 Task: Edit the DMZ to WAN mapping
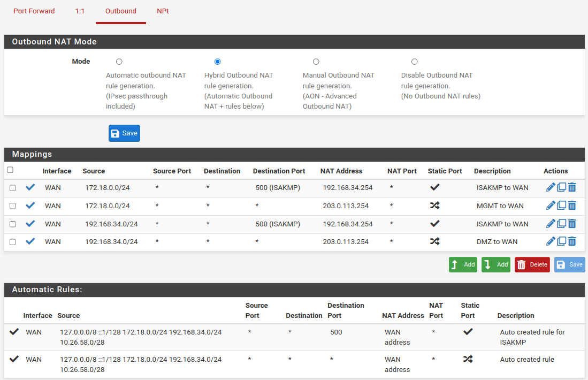click(x=551, y=241)
